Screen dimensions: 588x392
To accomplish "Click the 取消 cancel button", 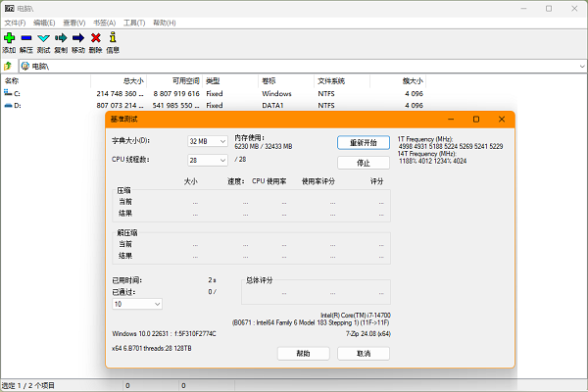I will click(x=363, y=353).
